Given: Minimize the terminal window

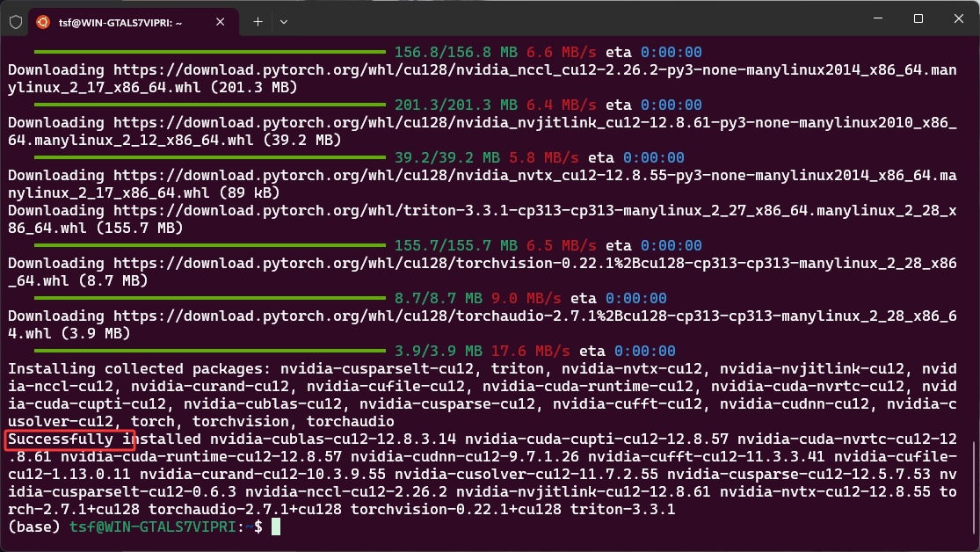Looking at the screenshot, I should (878, 18).
